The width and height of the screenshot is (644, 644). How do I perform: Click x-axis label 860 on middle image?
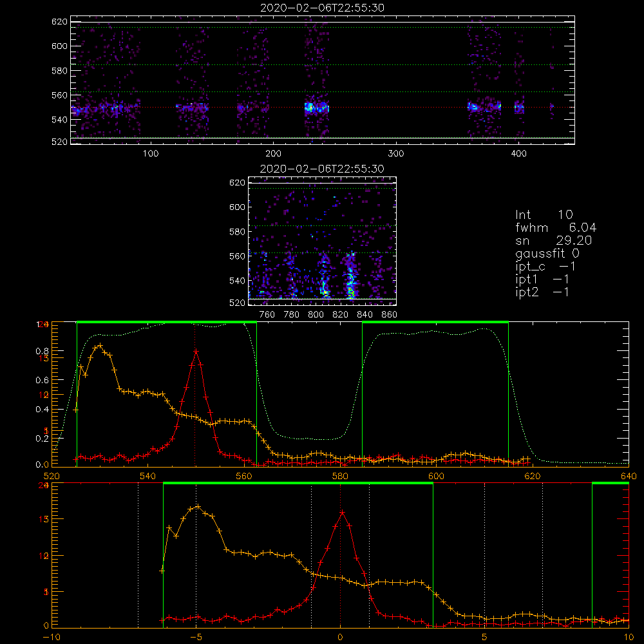[x=390, y=315]
